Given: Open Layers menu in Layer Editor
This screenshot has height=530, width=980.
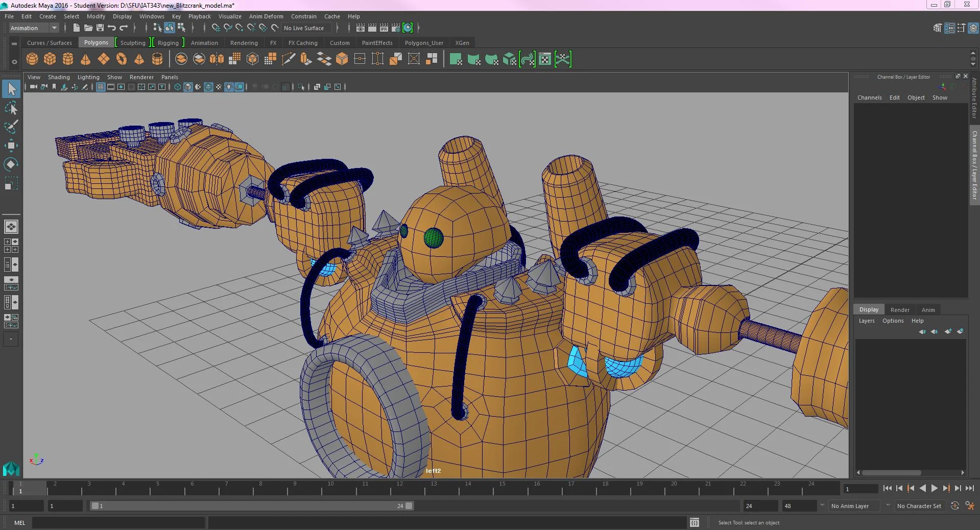Looking at the screenshot, I should tap(867, 321).
